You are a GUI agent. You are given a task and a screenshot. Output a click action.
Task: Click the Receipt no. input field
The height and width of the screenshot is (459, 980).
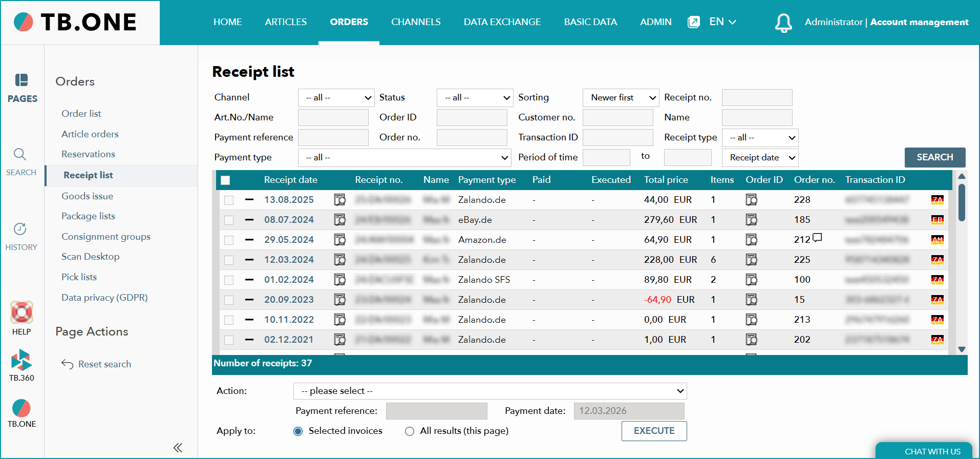757,97
